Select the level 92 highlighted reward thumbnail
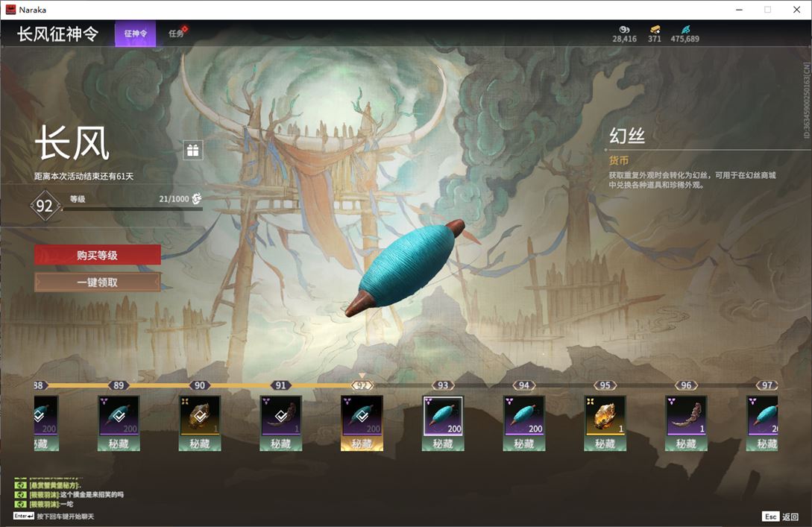812x527 pixels. pos(362,416)
